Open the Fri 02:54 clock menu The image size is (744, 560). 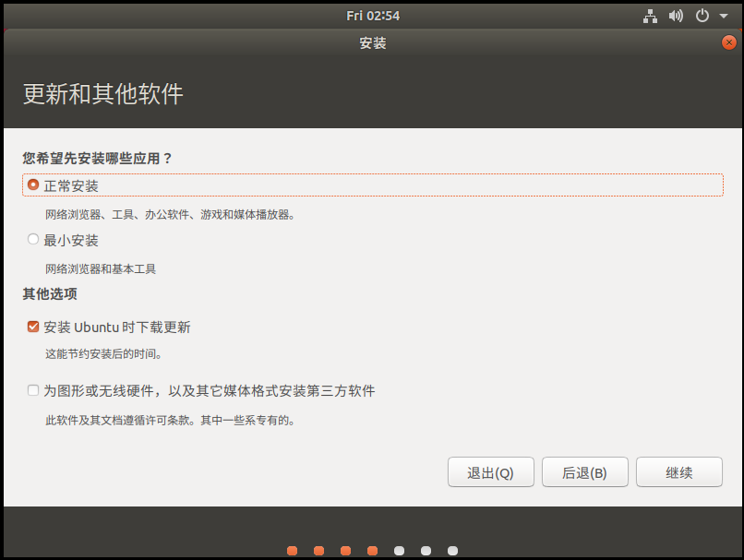click(373, 16)
